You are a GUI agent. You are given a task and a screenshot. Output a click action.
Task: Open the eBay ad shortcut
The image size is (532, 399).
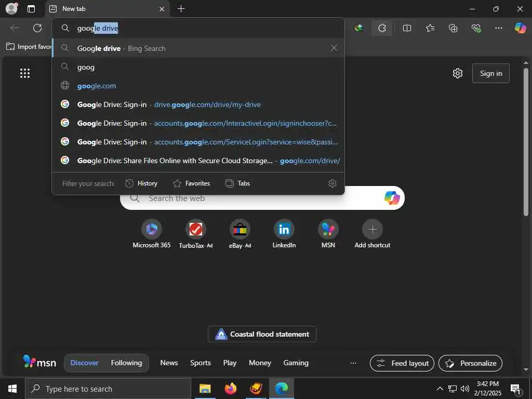(240, 234)
